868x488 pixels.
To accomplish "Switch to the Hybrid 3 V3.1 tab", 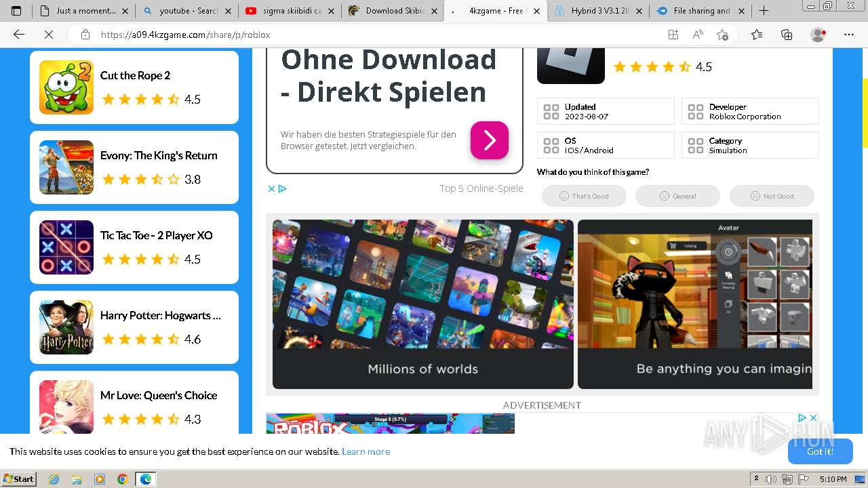I will pyautogui.click(x=600, y=11).
